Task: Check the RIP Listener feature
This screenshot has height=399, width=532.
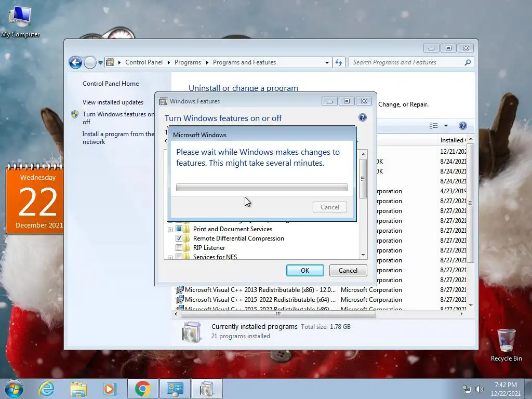Action: point(179,248)
